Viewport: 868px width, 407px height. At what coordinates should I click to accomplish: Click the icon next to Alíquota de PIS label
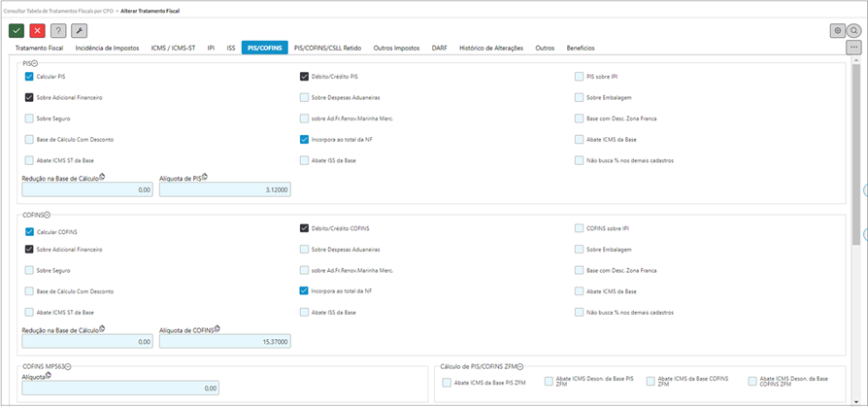(205, 177)
